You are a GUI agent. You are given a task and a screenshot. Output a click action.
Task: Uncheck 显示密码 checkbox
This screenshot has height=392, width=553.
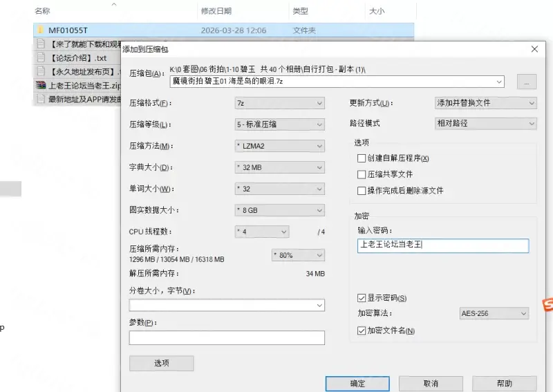pos(361,298)
